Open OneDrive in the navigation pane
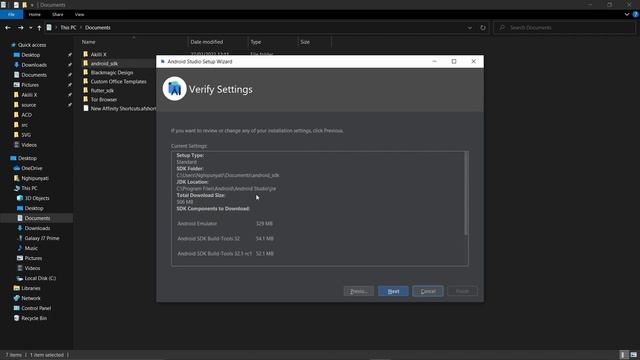 [31, 168]
